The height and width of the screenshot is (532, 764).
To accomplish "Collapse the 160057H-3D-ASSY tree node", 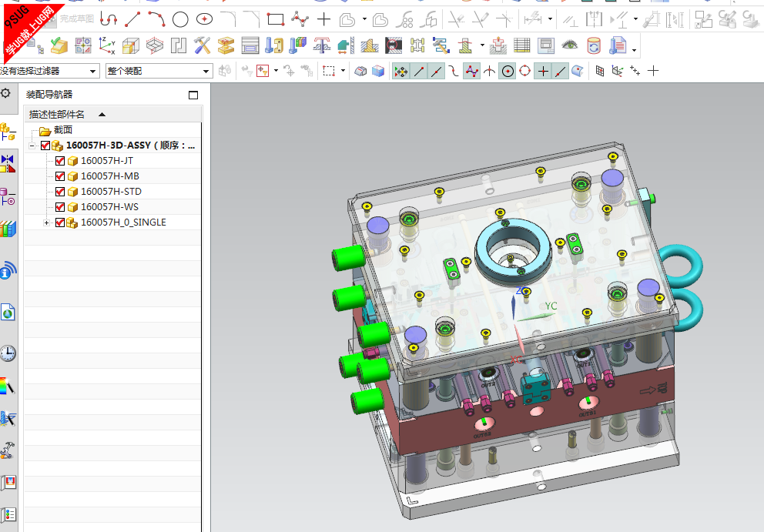I will point(32,146).
